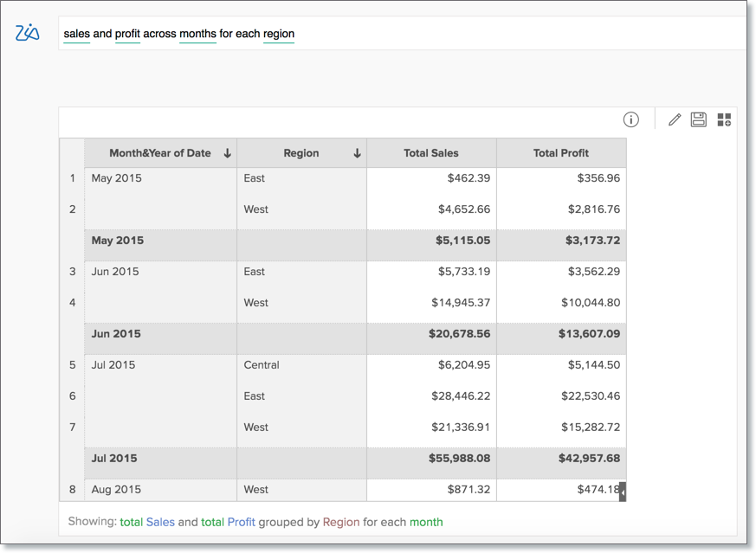Click the dark scroll handle at table edge
Screen dimensions: 756x553
623,492
